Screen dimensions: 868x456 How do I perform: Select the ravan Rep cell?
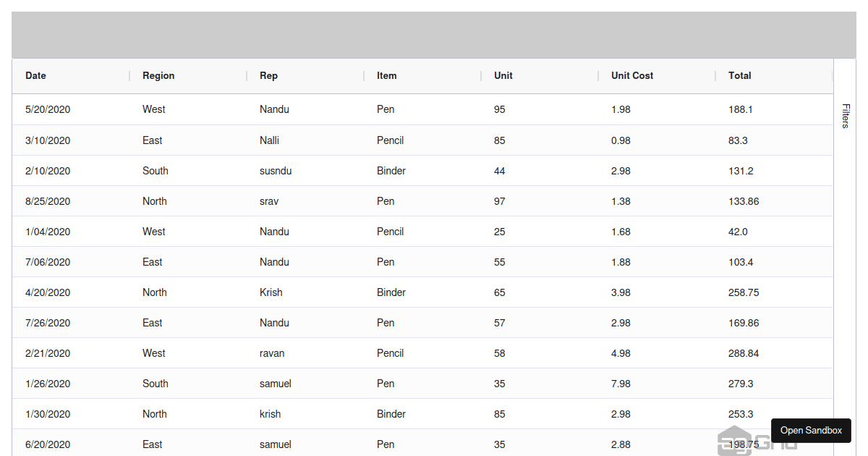(272, 353)
